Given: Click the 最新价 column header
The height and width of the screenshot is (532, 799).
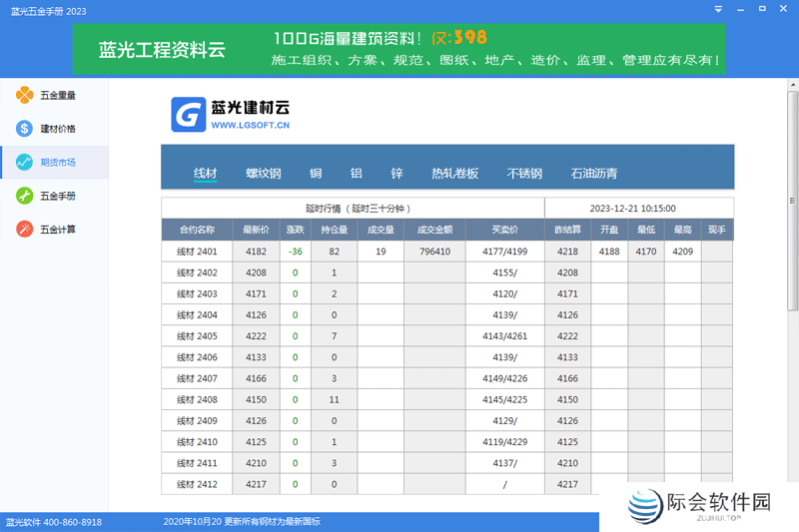Looking at the screenshot, I should 256,231.
